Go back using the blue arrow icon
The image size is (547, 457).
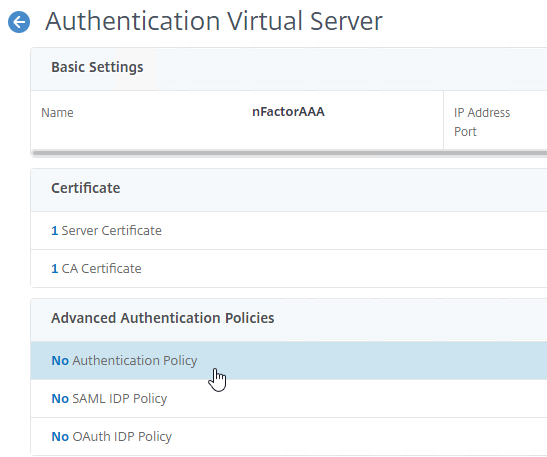19,22
